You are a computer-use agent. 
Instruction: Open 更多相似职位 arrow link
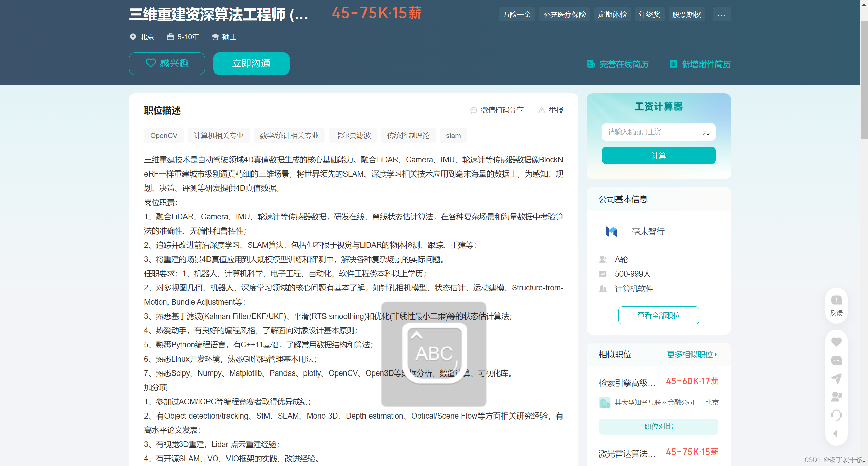coord(692,354)
